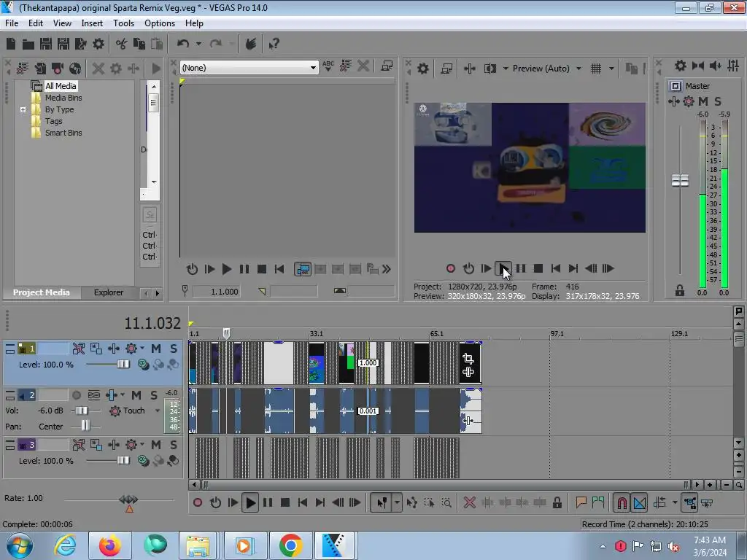The width and height of the screenshot is (747, 560).
Task: Toggle Master bus Mute button
Action: (x=703, y=101)
